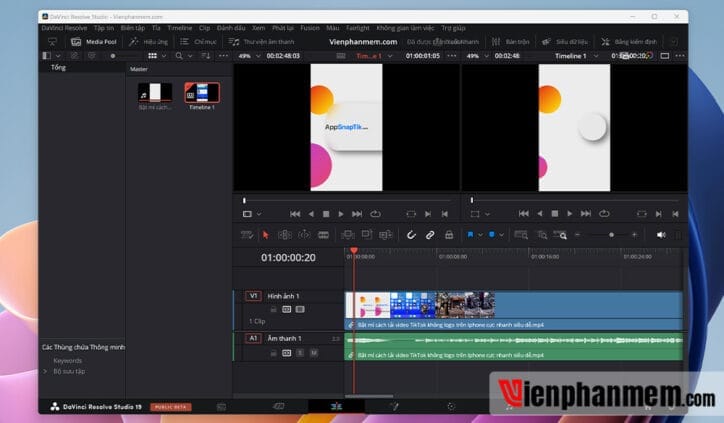Click the Detail Zoom icon
The width and height of the screenshot is (724, 423).
(x=542, y=235)
